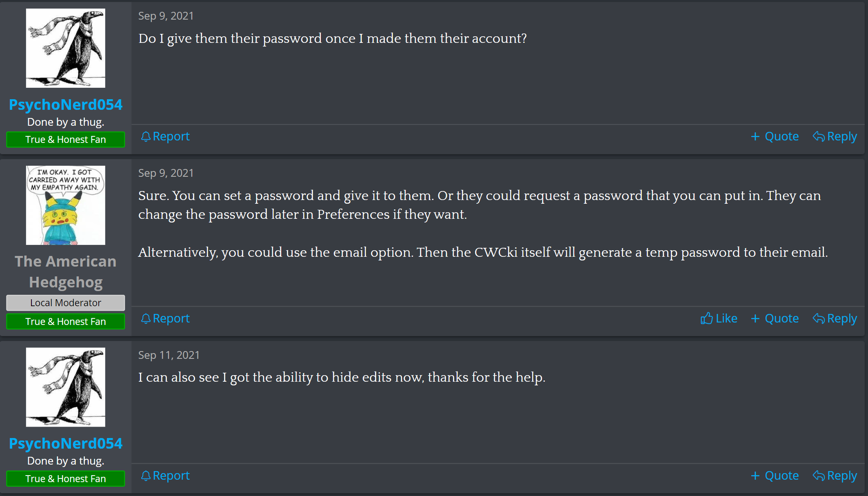Click the reply arrow icon on first post
The image size is (868, 496).
pos(818,136)
